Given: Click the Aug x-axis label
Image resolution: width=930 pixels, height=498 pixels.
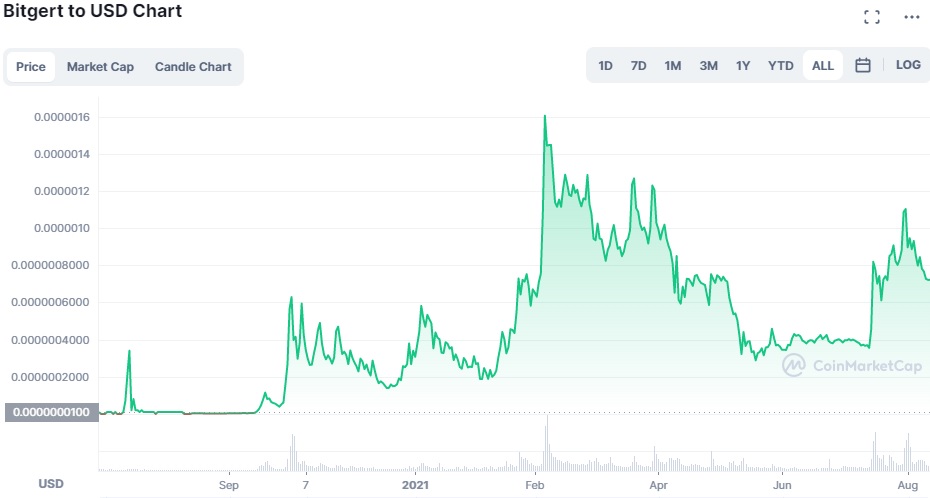Looking at the screenshot, I should tap(907, 485).
